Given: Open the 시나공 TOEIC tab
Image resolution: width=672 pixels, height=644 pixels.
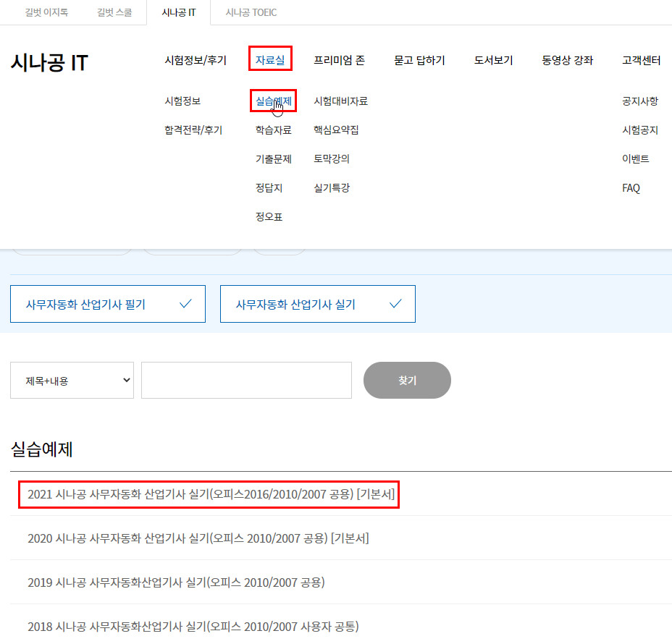Looking at the screenshot, I should (x=251, y=12).
